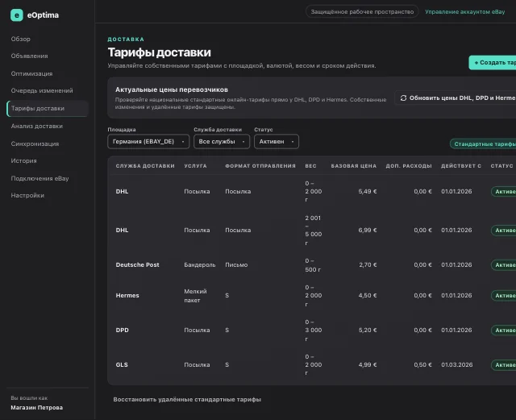Click the eOptima logo icon
The image size is (516, 420).
click(x=17, y=15)
